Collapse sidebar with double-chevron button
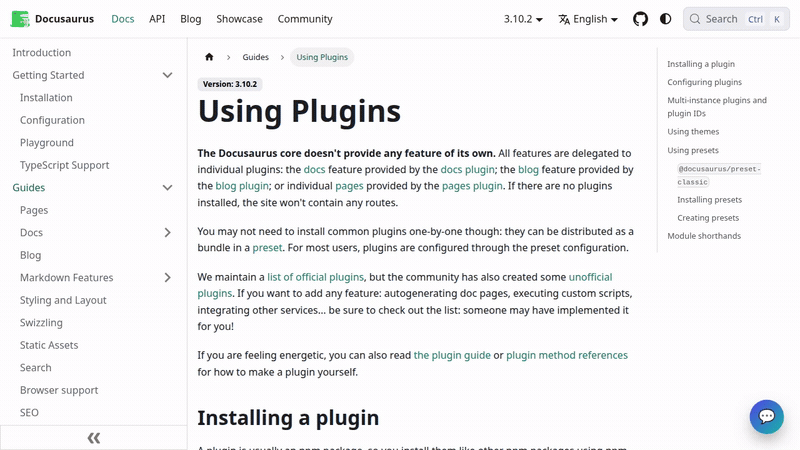 (94, 438)
